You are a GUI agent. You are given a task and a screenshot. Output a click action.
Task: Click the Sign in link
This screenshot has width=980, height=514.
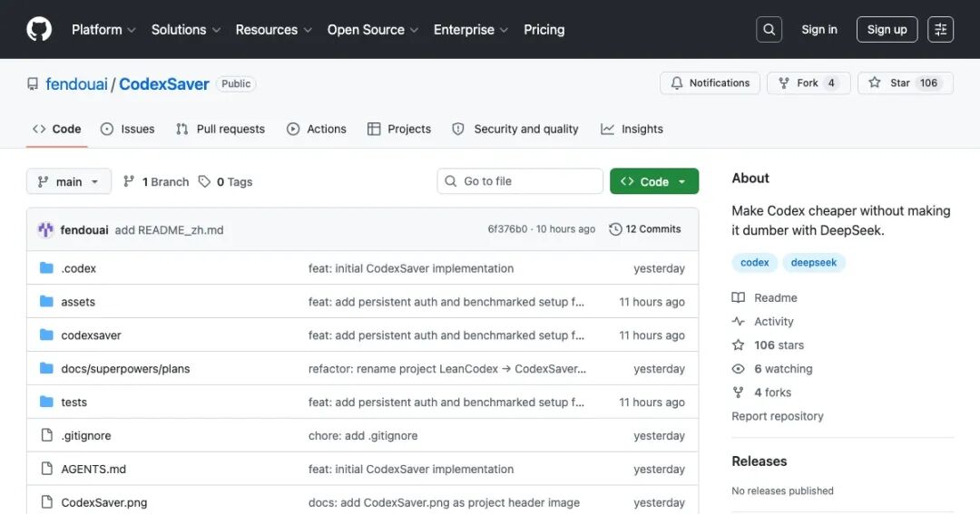[x=818, y=29]
